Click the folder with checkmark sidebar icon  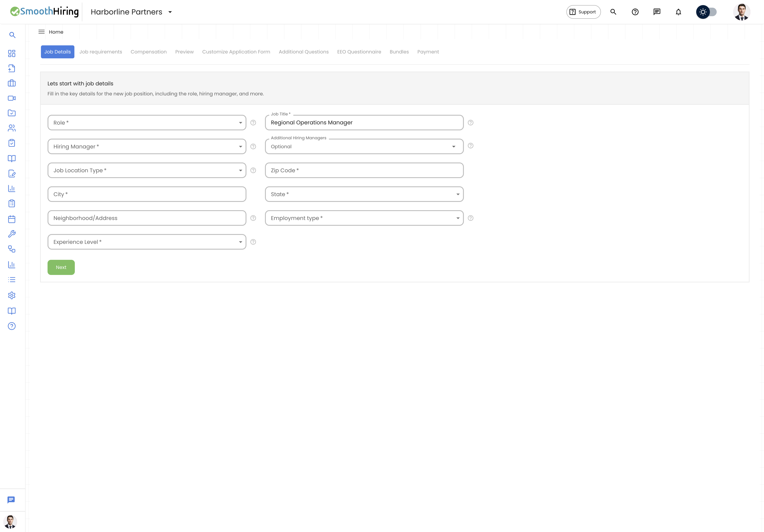pos(12,113)
